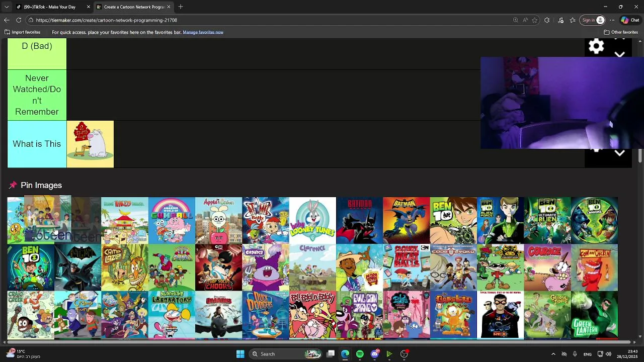Open browser Settings and more menu
Screen dimensions: 644x362
[x=612, y=20]
